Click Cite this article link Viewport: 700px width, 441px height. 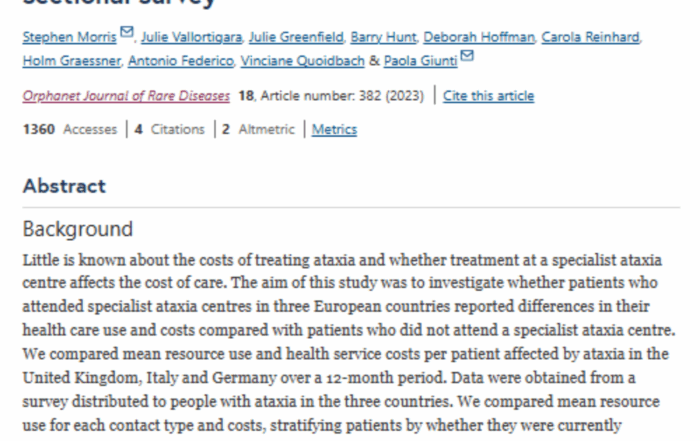pos(489,96)
